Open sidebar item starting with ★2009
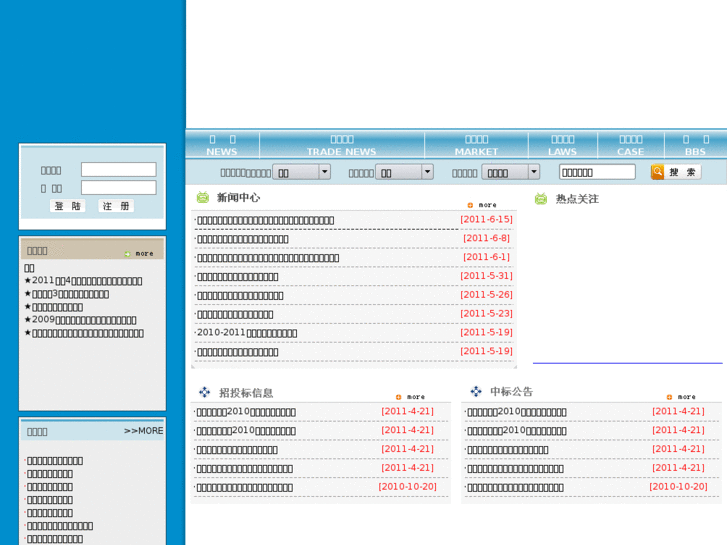 (80, 320)
